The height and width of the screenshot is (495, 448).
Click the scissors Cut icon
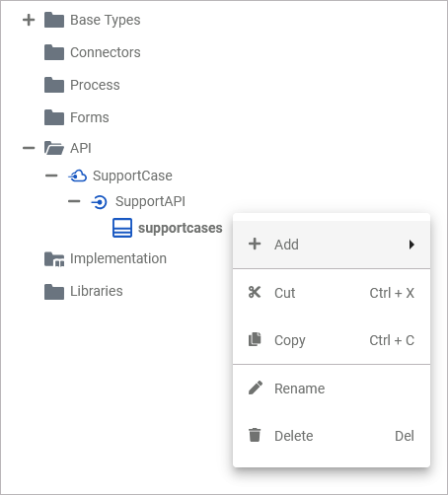click(255, 292)
